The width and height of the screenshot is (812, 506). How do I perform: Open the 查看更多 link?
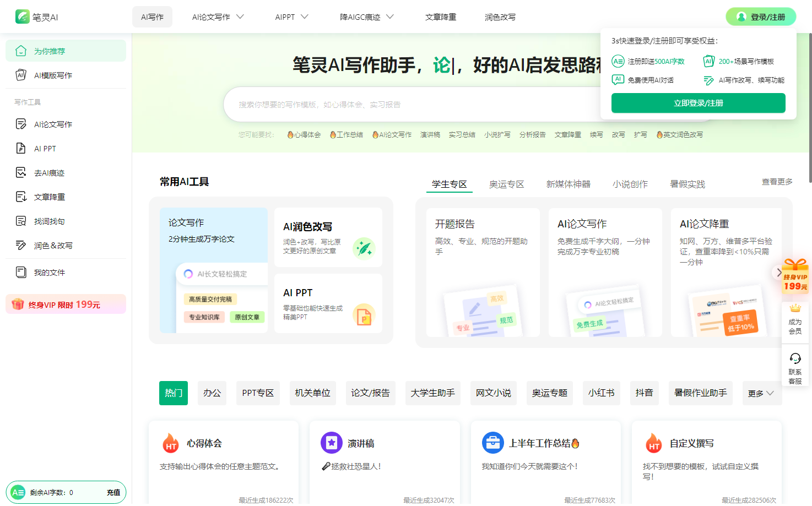coord(777,182)
